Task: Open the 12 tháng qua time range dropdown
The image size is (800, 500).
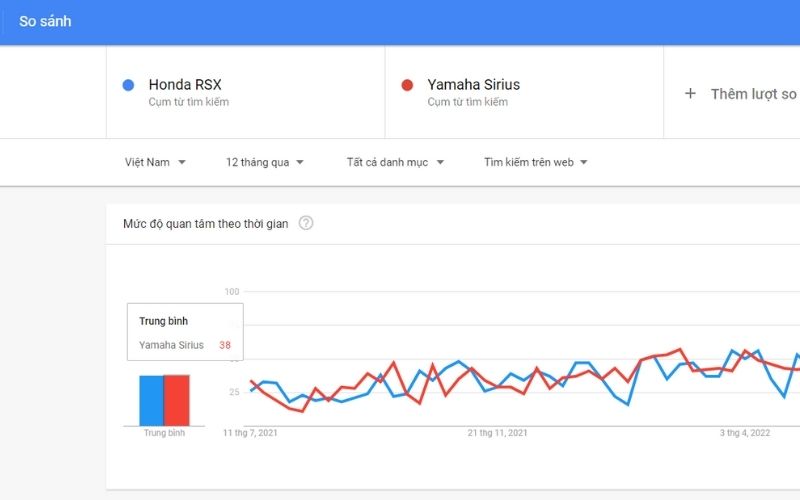Action: (x=265, y=162)
